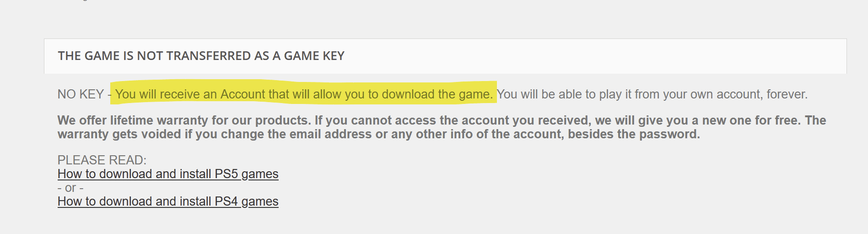Screen dimensions: 868x234
Task: Click the yellow highlighted sentence
Action: point(303,94)
